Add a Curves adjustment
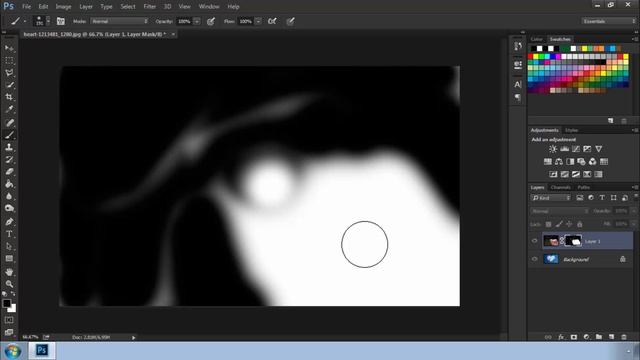Image resolution: width=640 pixels, height=360 pixels. [576, 149]
